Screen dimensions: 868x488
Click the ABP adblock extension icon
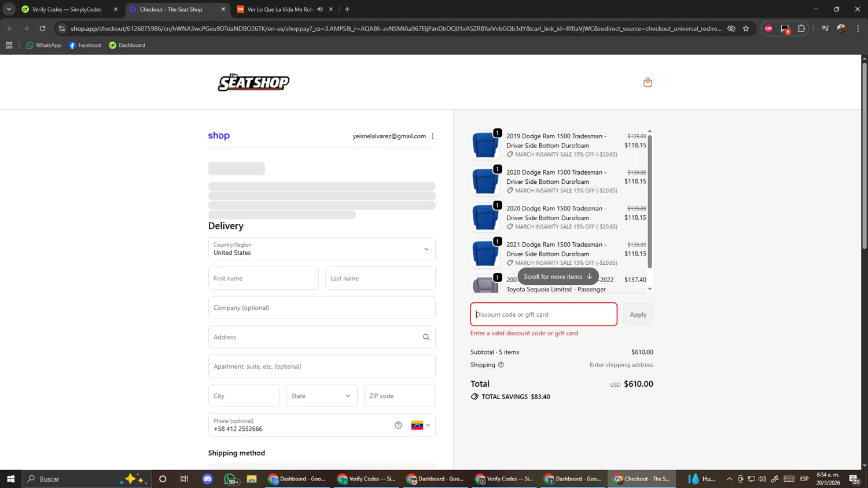(768, 28)
